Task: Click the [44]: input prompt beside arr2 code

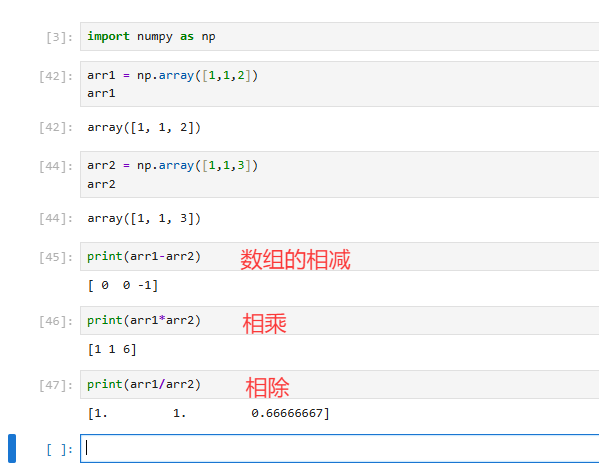Action: point(56,167)
